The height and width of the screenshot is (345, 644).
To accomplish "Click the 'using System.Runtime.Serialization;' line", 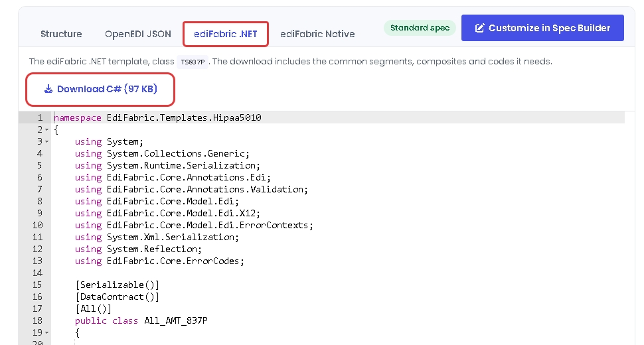I will [167, 165].
